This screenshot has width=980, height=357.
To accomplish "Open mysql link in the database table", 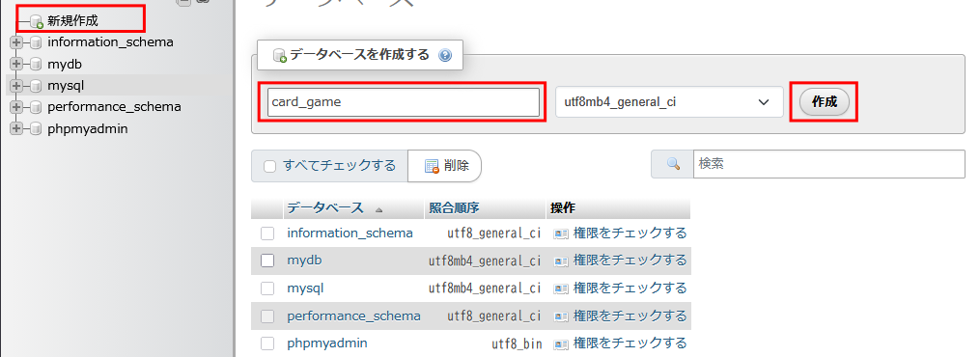I will (x=305, y=288).
